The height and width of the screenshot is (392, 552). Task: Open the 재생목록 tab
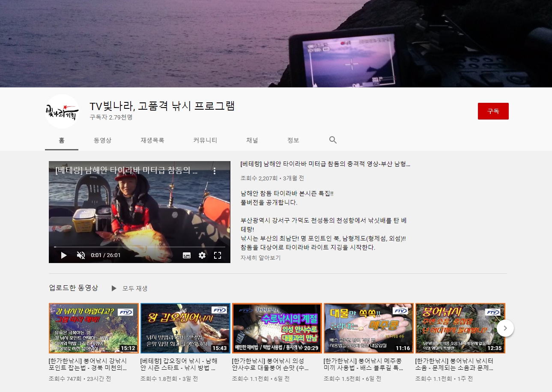click(x=152, y=140)
